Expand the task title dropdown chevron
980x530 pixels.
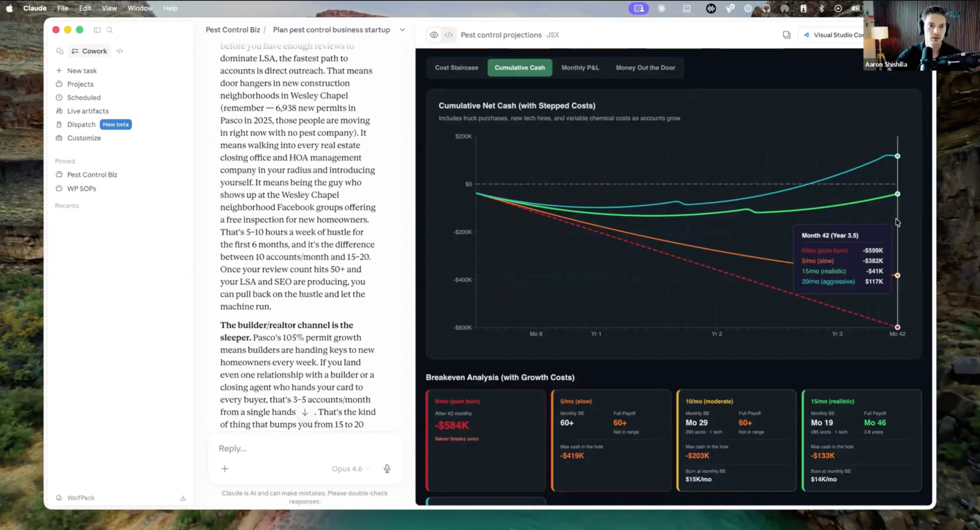(402, 30)
